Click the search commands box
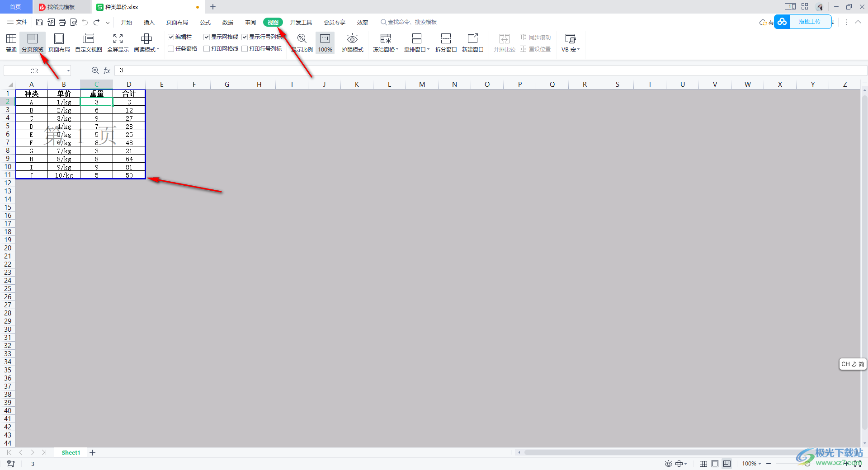Image resolution: width=868 pixels, height=470 pixels. pos(409,22)
